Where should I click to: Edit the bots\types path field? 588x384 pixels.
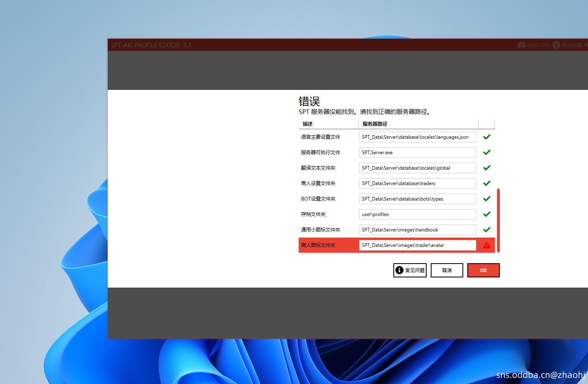coord(417,199)
